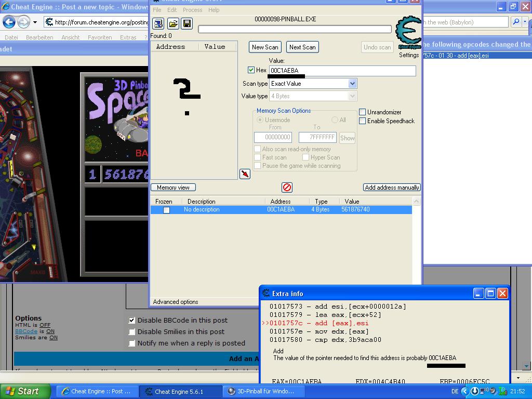Click the red arrow add-to-list icon
The height and width of the screenshot is (399, 532).
point(245,174)
